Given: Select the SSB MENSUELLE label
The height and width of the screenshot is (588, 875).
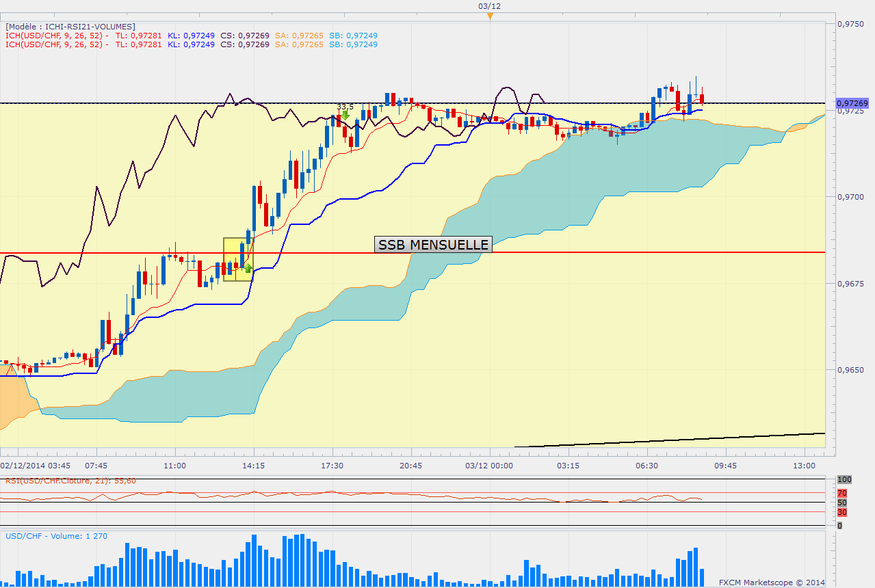Looking at the screenshot, I should click(434, 245).
